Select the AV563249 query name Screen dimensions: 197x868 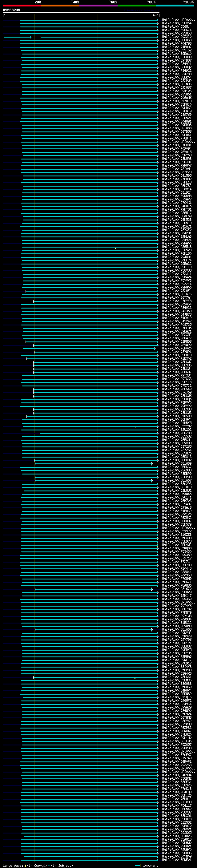click(11, 10)
